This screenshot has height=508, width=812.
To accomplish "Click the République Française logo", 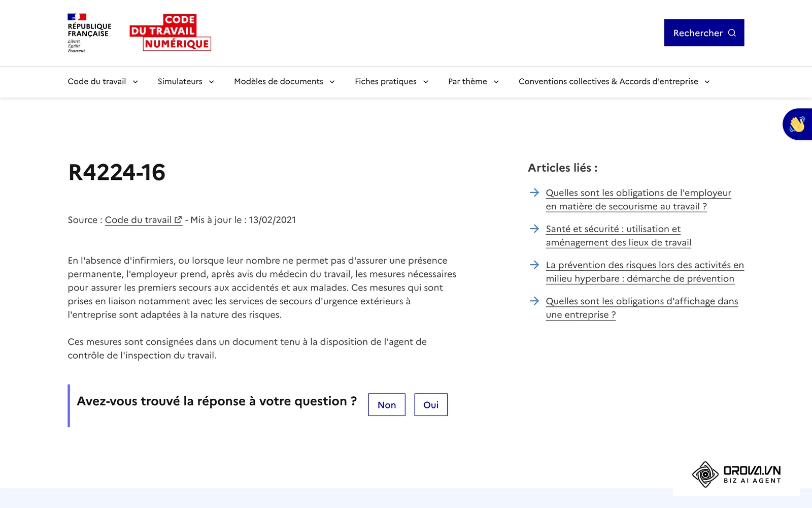I will tap(89, 33).
